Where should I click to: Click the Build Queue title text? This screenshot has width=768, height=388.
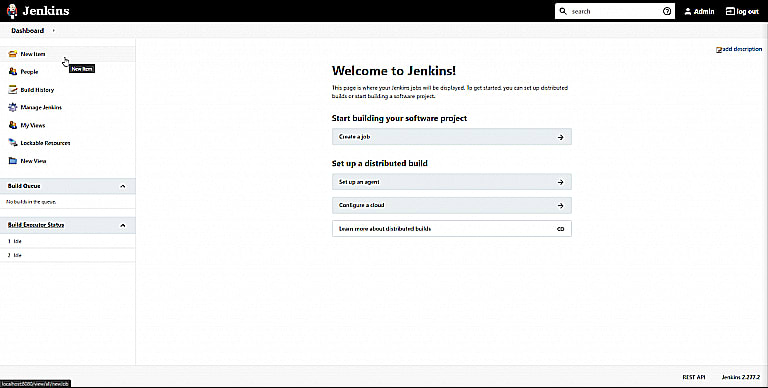tap(24, 186)
